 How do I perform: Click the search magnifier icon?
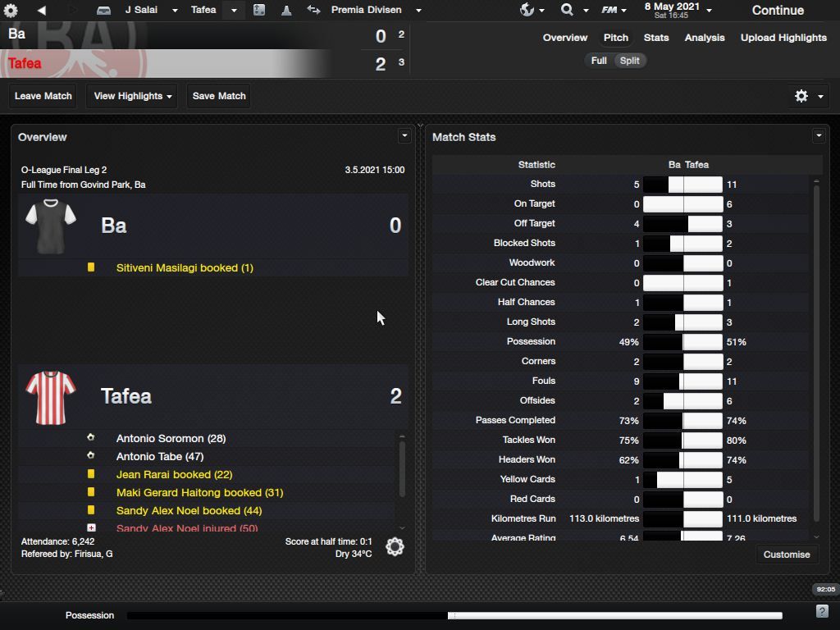click(x=567, y=10)
